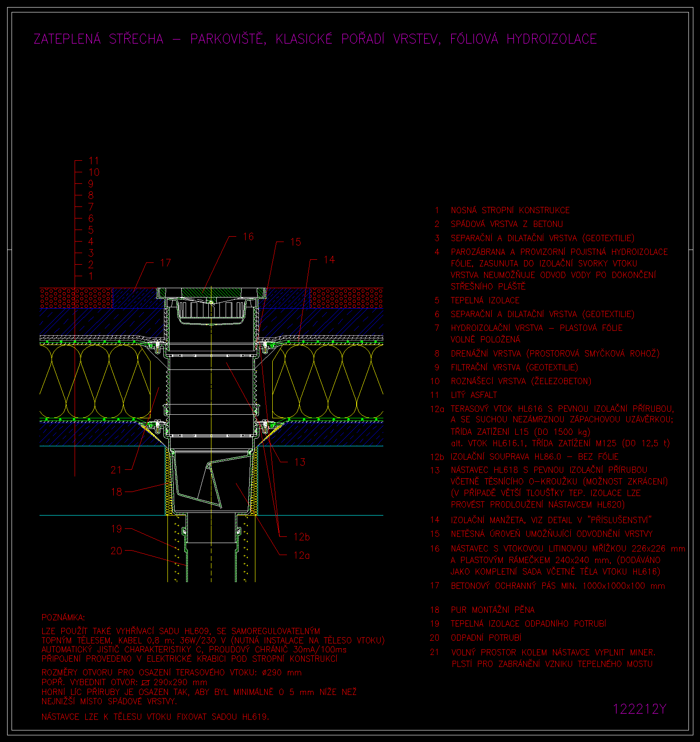Select legend text 'SPÁDOVÁ VRSTVA Z BETONU'
The image size is (700, 742).
(507, 224)
